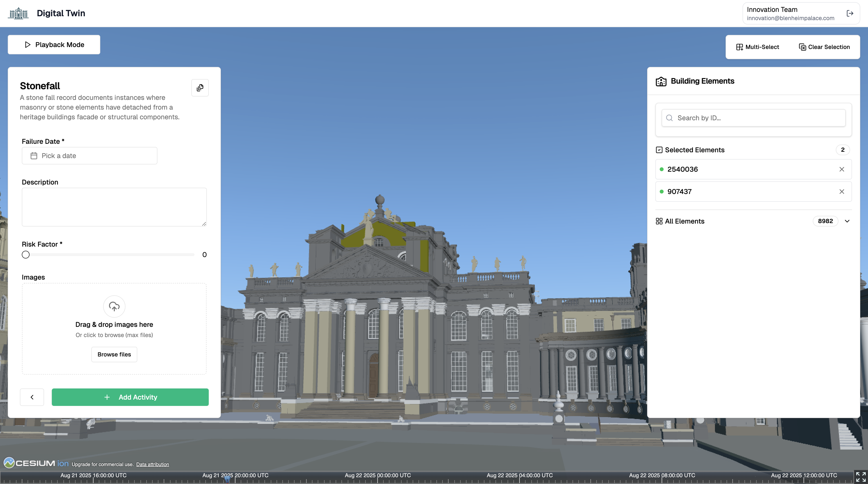Click the cloud upload icon in Images
This screenshot has height=484, width=868.
tap(114, 306)
